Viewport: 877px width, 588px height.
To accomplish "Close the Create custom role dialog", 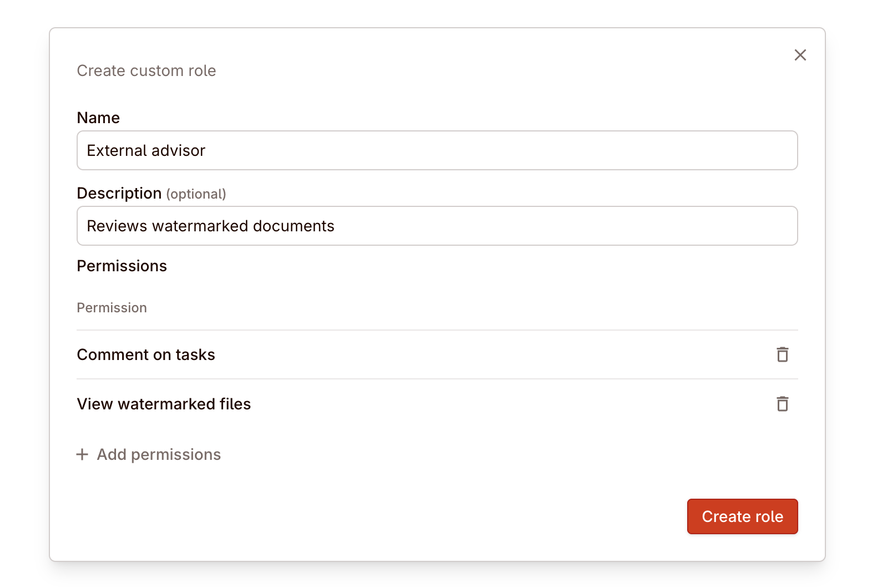I will click(x=800, y=55).
